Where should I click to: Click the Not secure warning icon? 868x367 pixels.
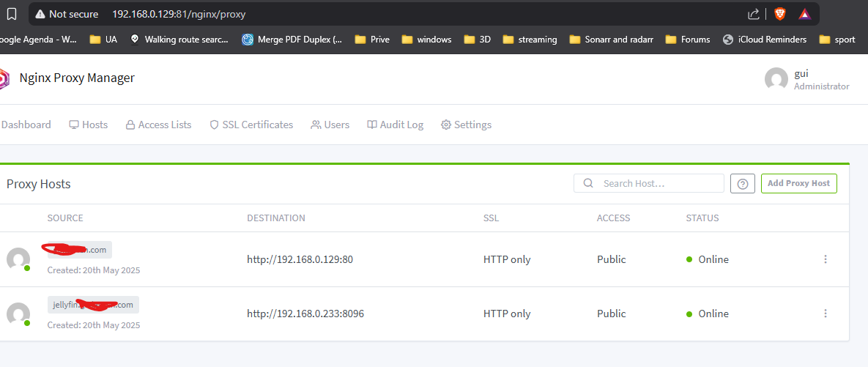40,15
